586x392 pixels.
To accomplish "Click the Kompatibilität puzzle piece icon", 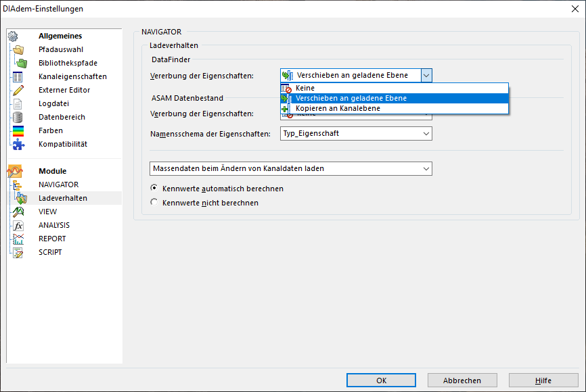I will tap(18, 144).
